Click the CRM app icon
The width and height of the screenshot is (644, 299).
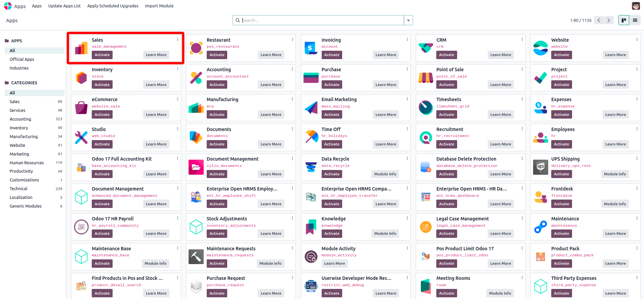point(426,48)
